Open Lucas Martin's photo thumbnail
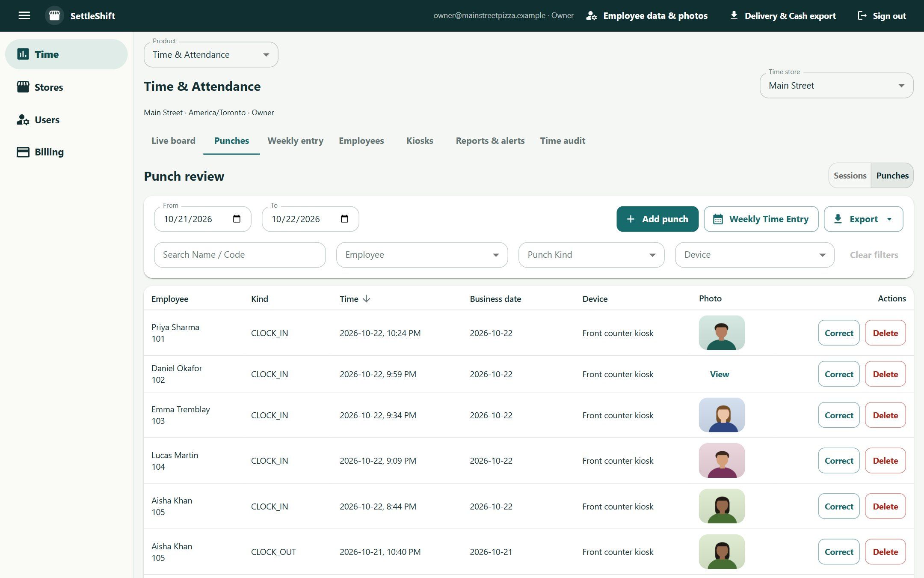Screen dimensions: 924x578 point(722,461)
